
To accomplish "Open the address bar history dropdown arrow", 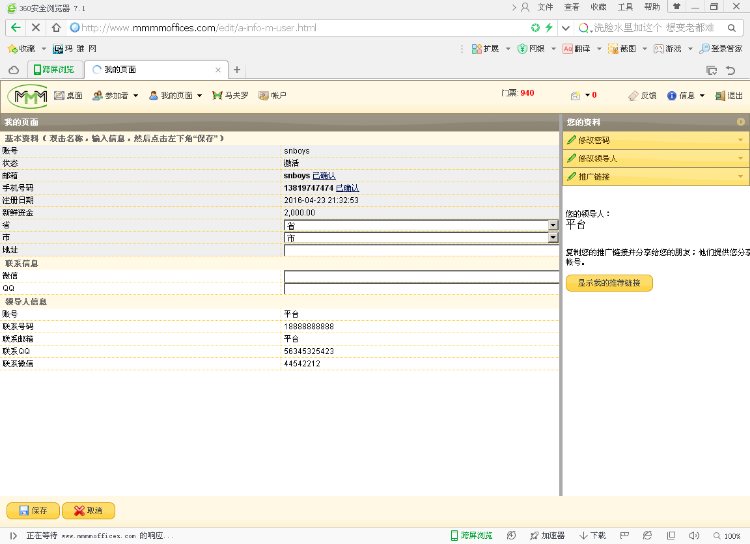I will (x=565, y=28).
